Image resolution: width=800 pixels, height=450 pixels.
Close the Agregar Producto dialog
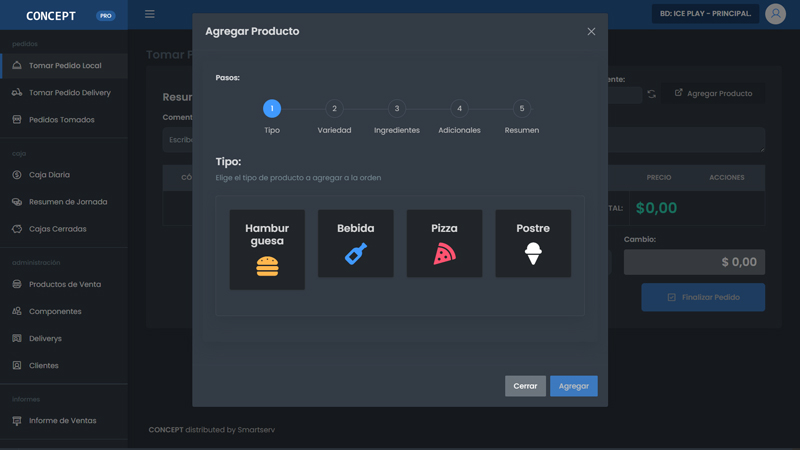tap(591, 32)
